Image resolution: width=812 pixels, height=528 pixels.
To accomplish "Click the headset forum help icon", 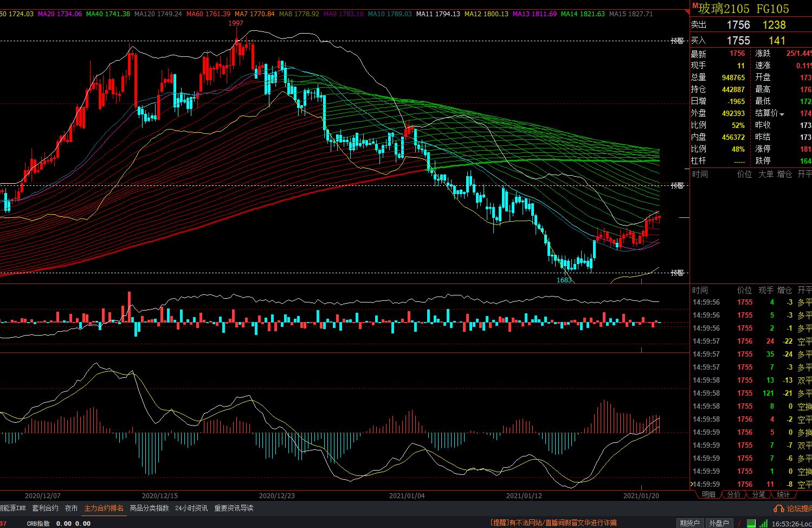I will pos(778,508).
